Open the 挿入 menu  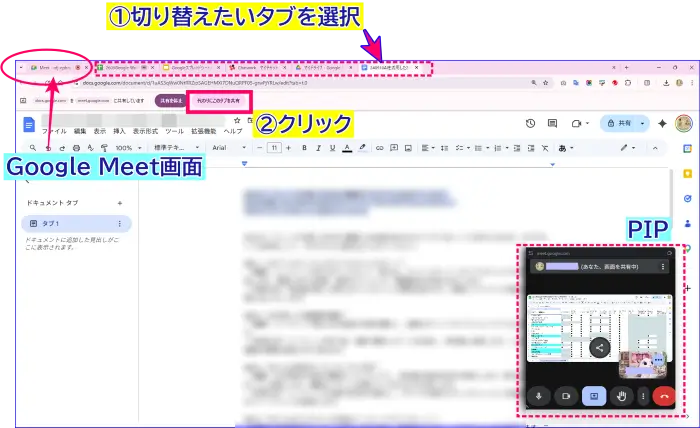[x=119, y=131]
